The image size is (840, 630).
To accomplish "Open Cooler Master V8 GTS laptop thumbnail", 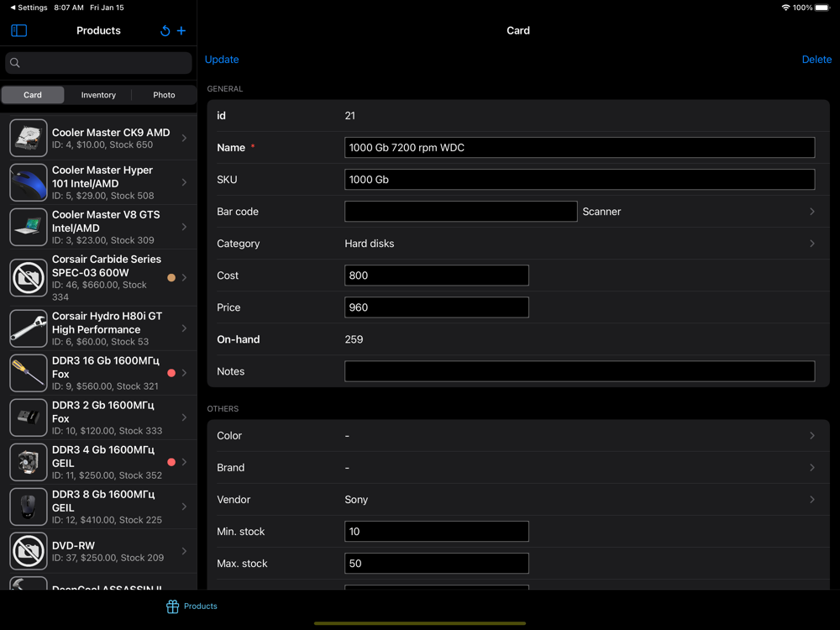I will (29, 227).
